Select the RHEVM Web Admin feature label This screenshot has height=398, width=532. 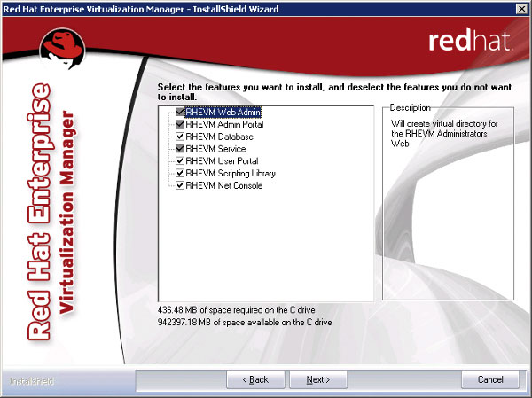point(223,112)
